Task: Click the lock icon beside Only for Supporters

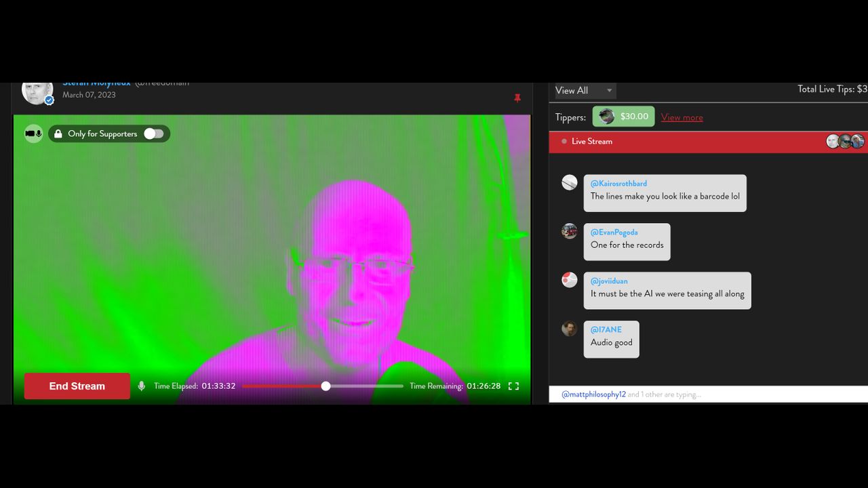Action: tap(58, 134)
